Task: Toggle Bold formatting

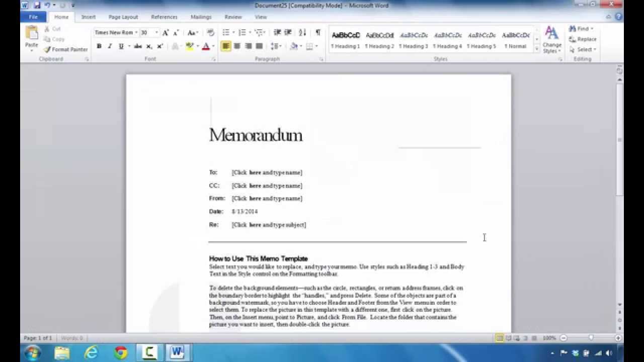Action: pos(99,46)
